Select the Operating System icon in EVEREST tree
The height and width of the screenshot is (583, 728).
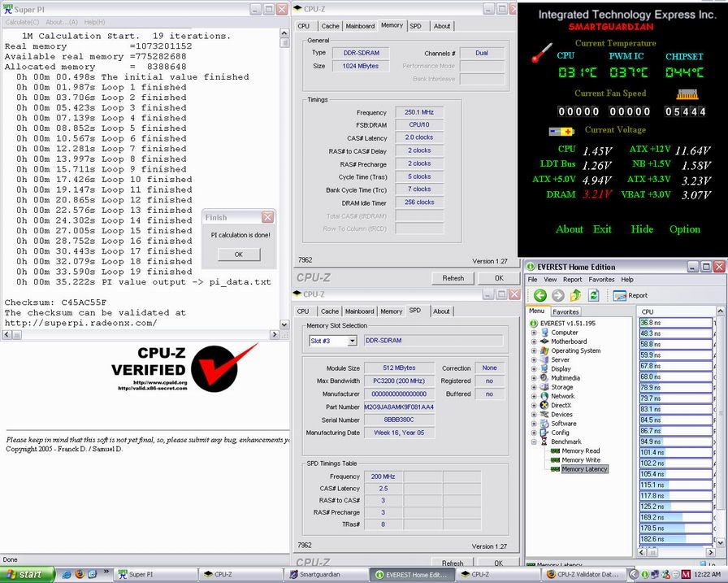coord(544,350)
